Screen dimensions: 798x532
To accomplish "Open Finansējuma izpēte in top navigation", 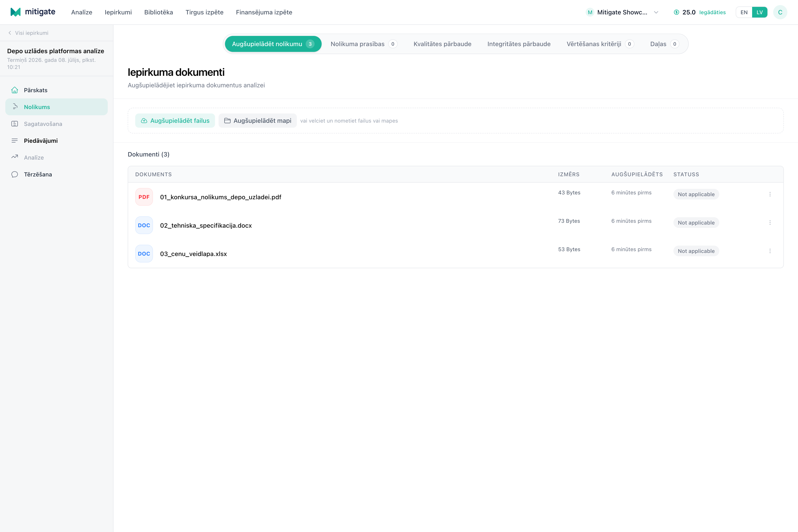I will click(x=264, y=12).
